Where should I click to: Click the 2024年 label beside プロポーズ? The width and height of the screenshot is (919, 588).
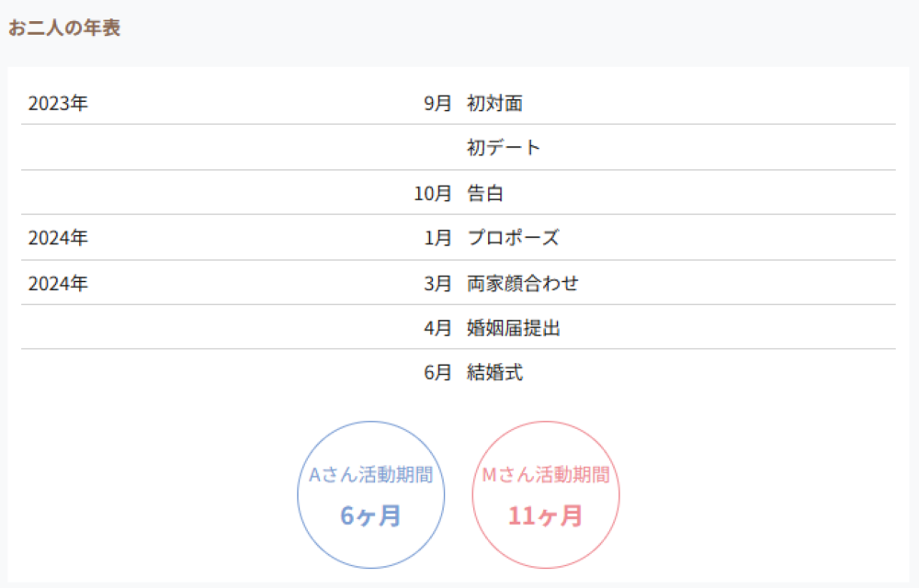pyautogui.click(x=58, y=239)
